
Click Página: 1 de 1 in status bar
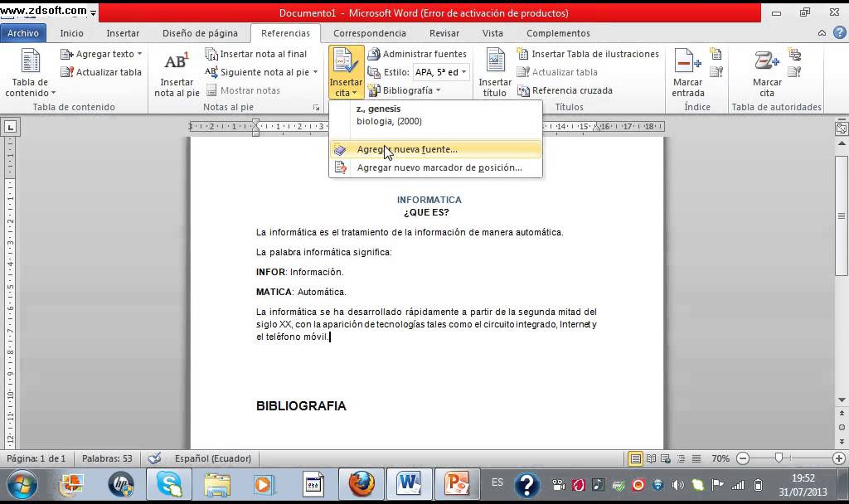click(x=36, y=458)
